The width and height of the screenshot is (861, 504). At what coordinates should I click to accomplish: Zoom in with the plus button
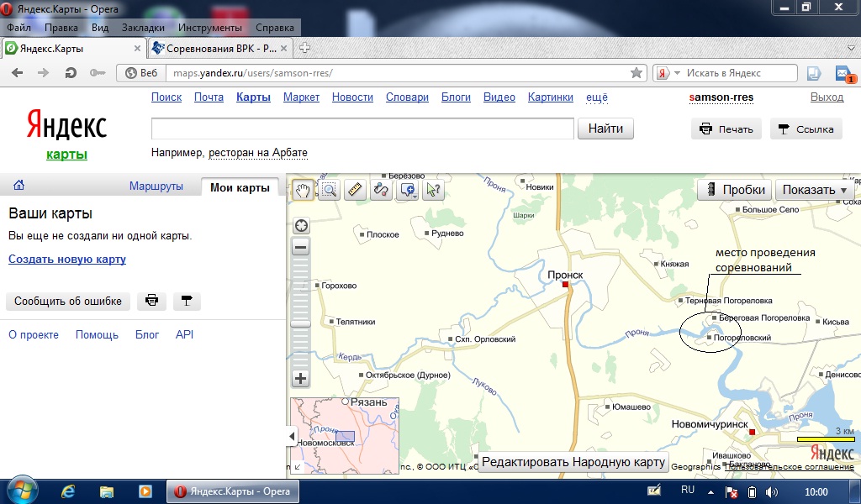pos(300,378)
